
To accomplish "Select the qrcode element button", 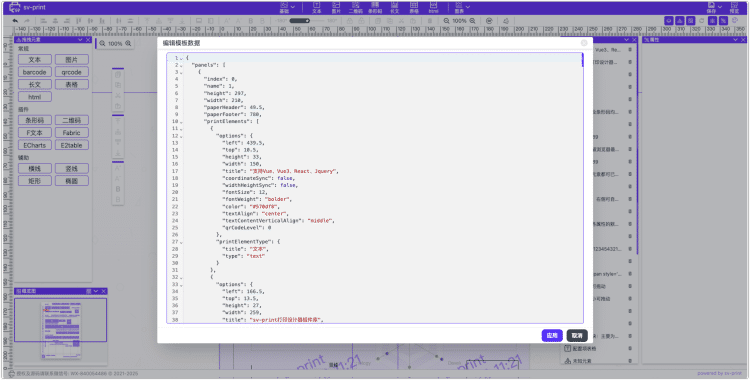I will click(71, 72).
